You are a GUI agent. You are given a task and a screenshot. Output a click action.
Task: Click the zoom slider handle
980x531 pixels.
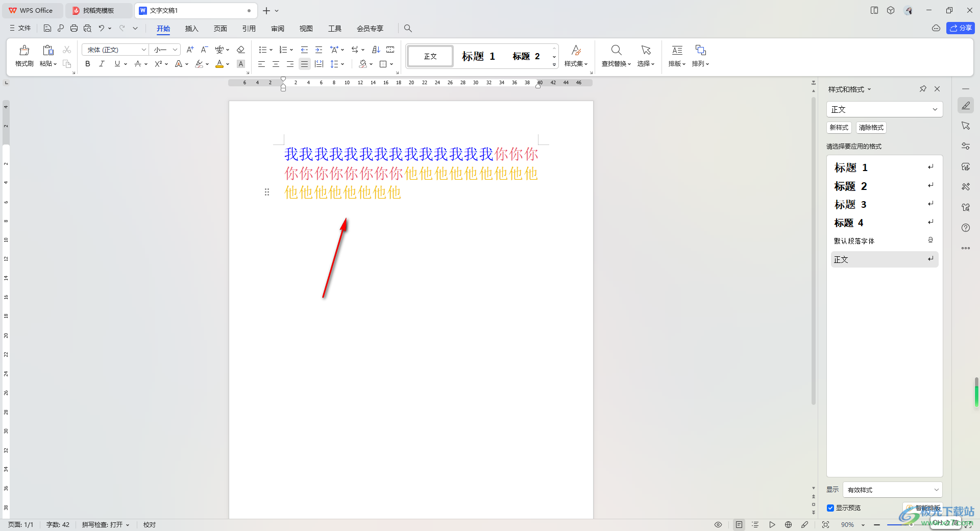(911, 524)
